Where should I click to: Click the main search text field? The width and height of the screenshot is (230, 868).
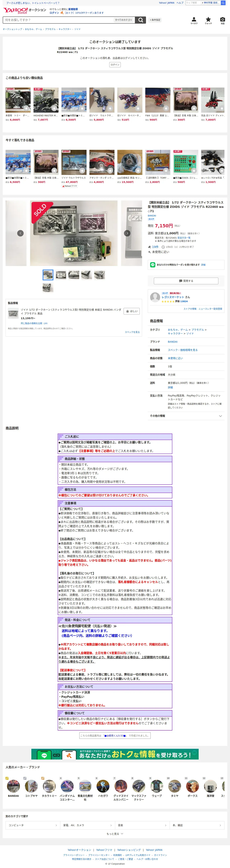(x=58, y=20)
